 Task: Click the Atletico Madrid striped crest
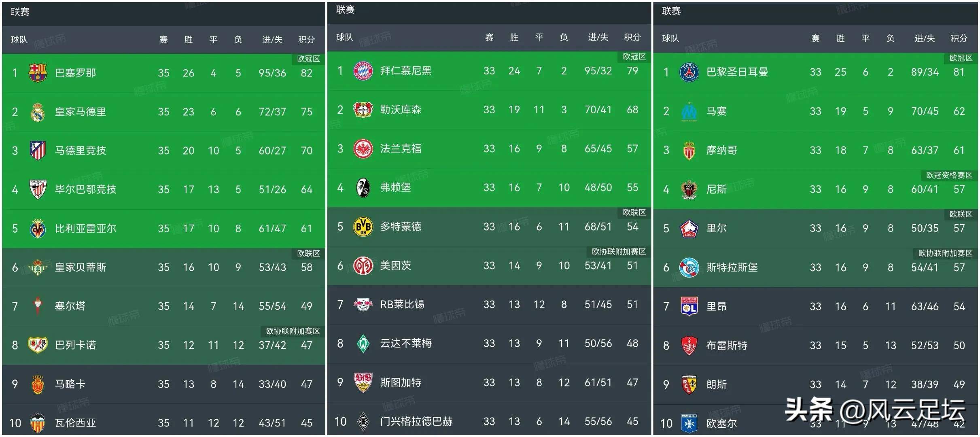point(38,151)
